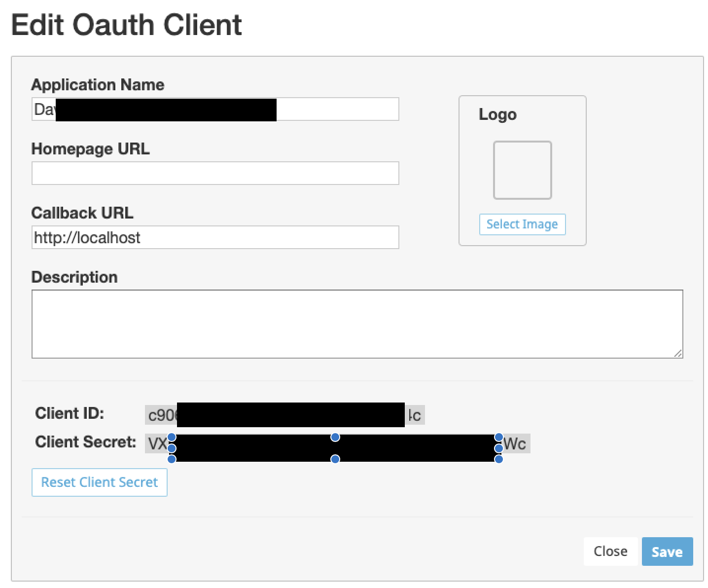Click the Description textarea resize grip
Screen dimensions: 708x588
(678, 353)
